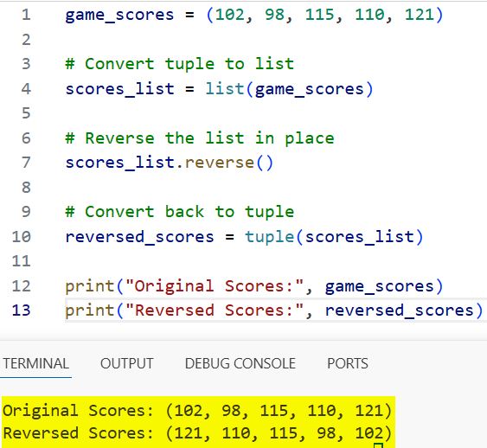Click line number 1 in the gutter
Screen dimensions: 487x448
[26, 15]
